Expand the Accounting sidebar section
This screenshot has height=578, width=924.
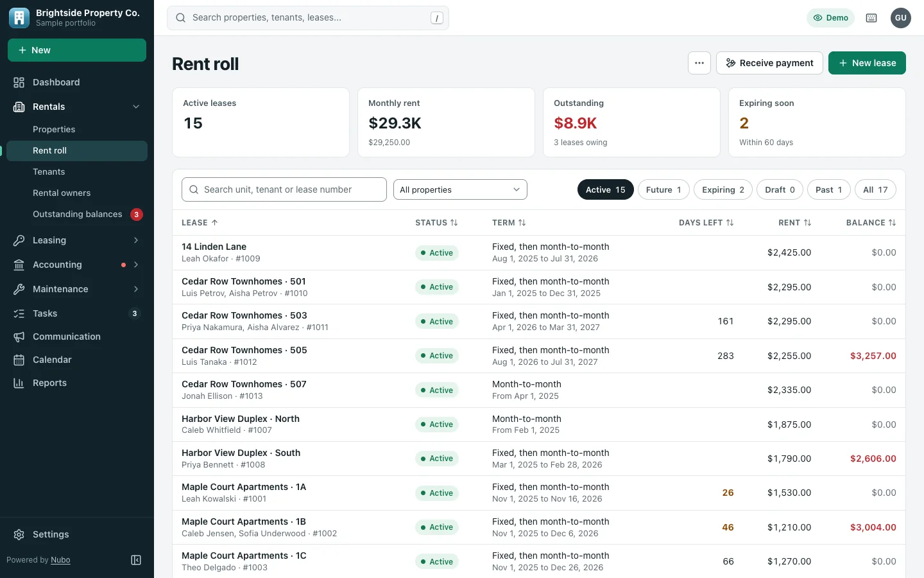[77, 265]
